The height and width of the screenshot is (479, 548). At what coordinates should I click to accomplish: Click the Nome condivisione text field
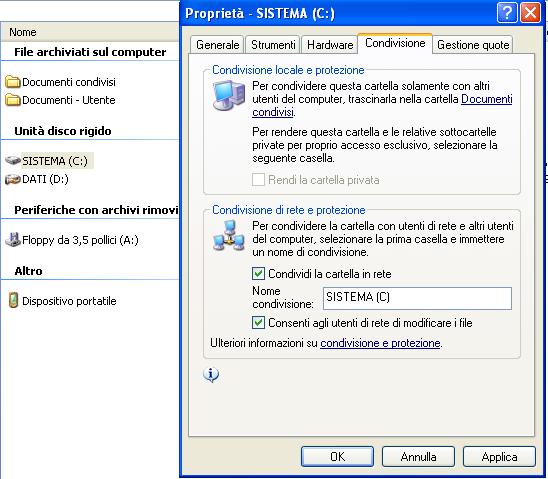point(417,298)
